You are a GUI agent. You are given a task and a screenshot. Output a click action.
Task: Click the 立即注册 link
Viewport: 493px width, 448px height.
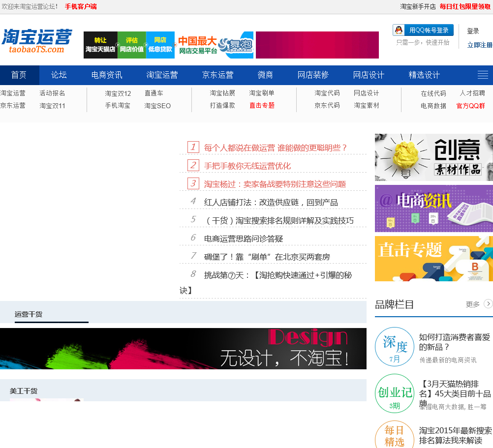click(x=480, y=45)
